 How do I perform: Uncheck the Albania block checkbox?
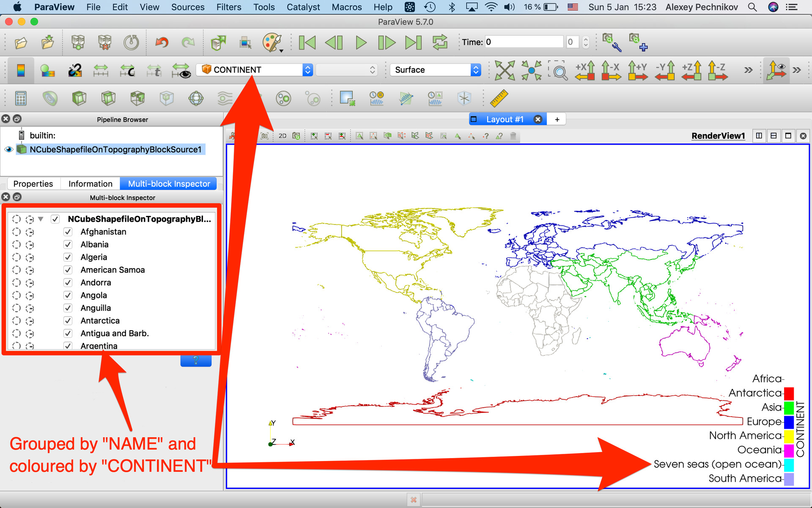tap(68, 244)
